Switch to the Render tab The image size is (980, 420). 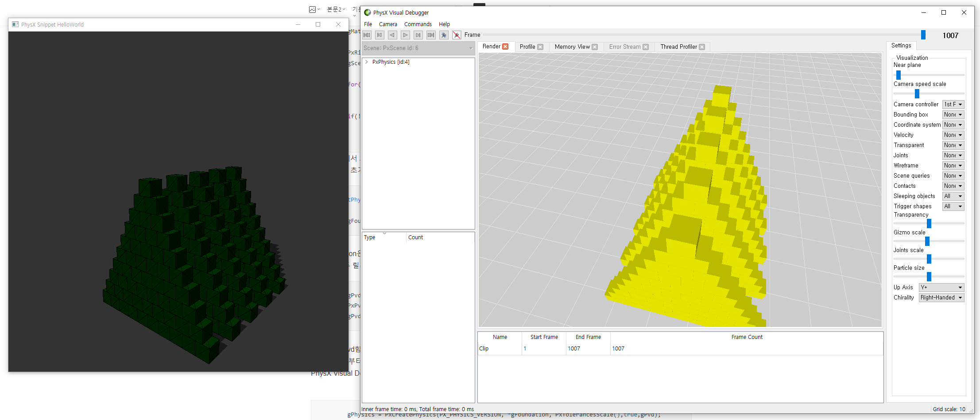tap(492, 47)
